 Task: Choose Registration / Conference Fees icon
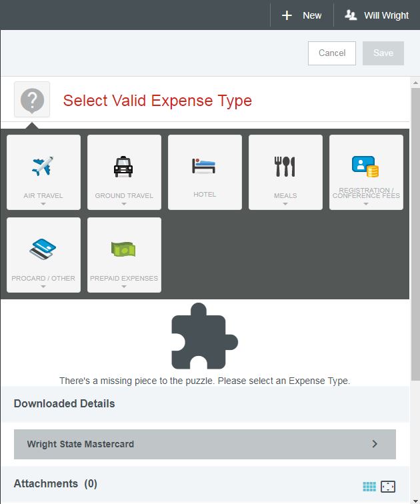pos(365,166)
